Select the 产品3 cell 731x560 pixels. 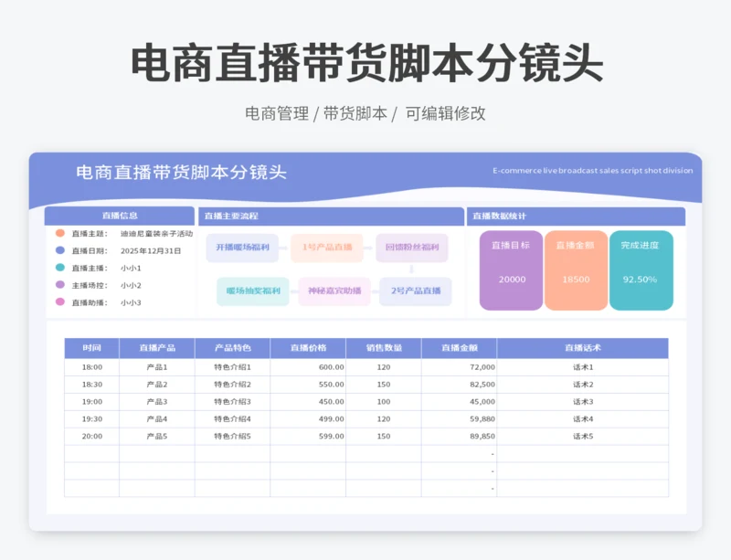tap(157, 402)
